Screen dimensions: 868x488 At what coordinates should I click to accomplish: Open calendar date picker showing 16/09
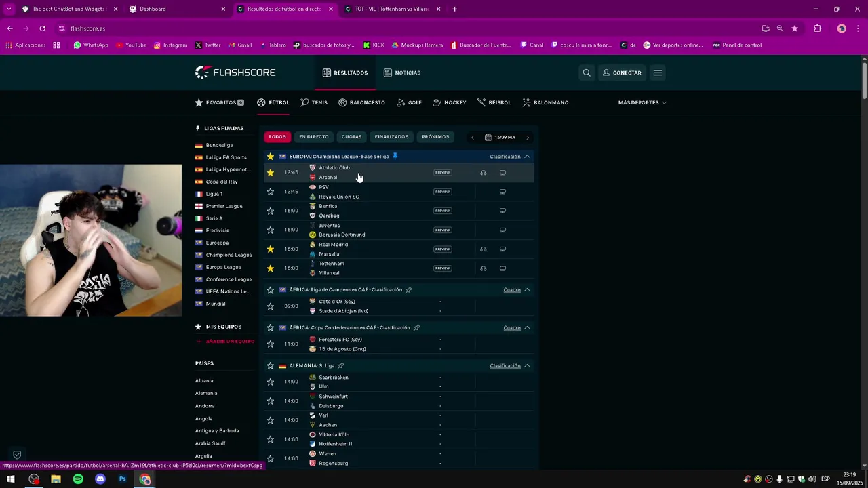[500, 137]
